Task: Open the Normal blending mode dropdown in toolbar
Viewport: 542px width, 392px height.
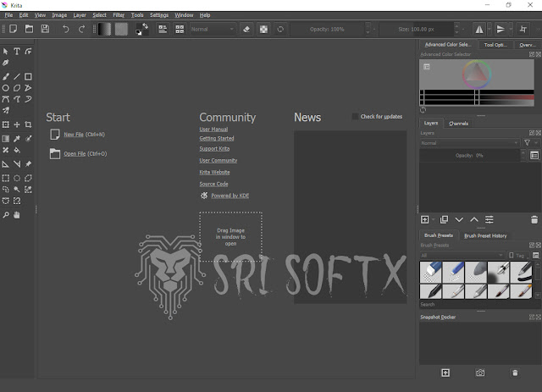Action: [x=213, y=30]
